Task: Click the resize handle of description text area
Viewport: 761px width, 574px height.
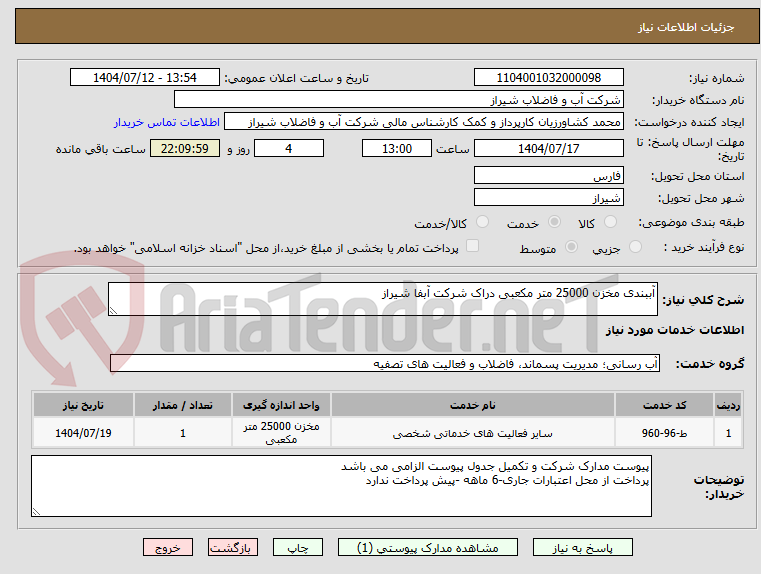Action: (x=113, y=311)
